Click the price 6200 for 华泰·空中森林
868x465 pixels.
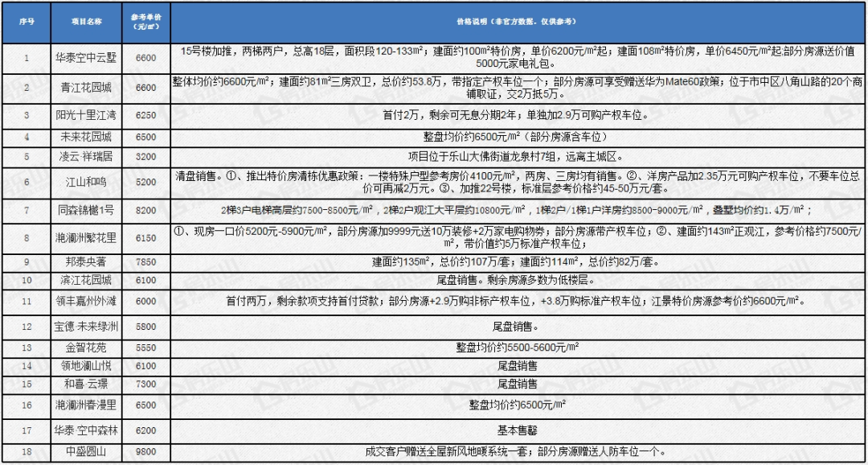point(147,430)
